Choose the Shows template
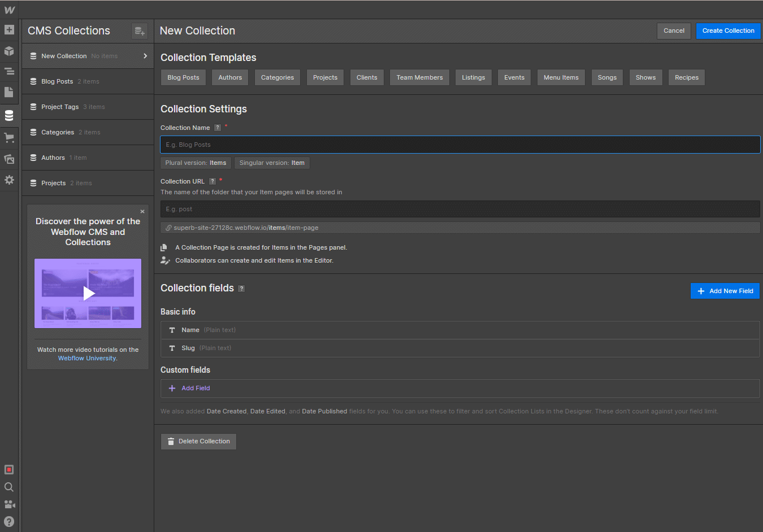 [x=645, y=77]
